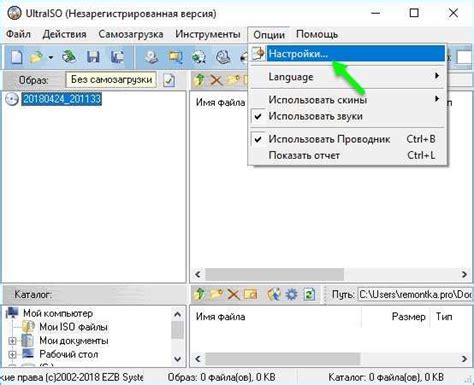Click the Refresh icon in catalog toolbar
This screenshot has height=385, width=474.
coord(309,294)
